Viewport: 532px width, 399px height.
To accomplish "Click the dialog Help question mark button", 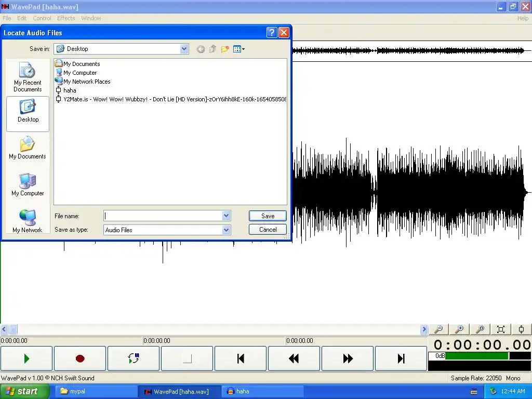I will 272,33.
